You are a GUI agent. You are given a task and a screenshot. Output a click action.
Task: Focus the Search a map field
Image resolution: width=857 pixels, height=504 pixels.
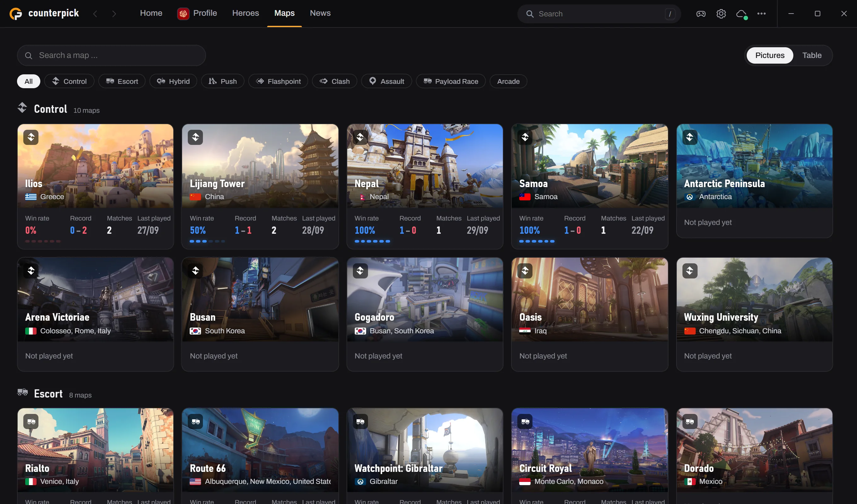click(x=112, y=55)
